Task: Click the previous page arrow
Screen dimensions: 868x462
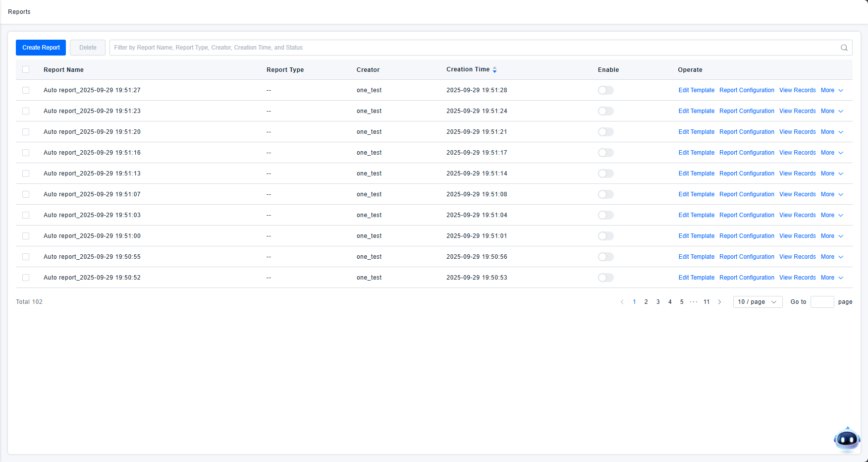Action: (622, 302)
